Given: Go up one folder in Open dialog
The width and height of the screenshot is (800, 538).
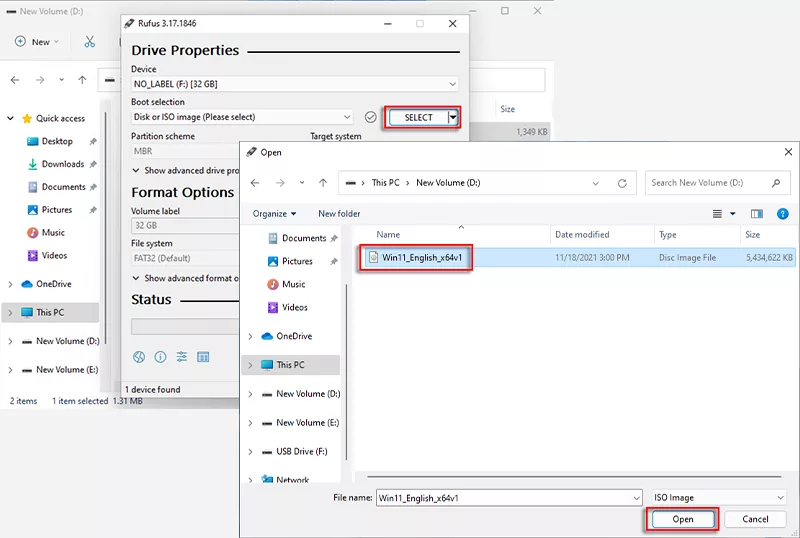Looking at the screenshot, I should click(323, 183).
